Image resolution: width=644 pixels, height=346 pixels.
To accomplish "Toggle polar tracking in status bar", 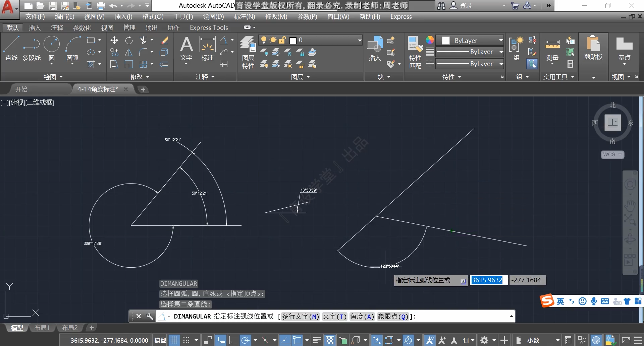I will [x=246, y=340].
